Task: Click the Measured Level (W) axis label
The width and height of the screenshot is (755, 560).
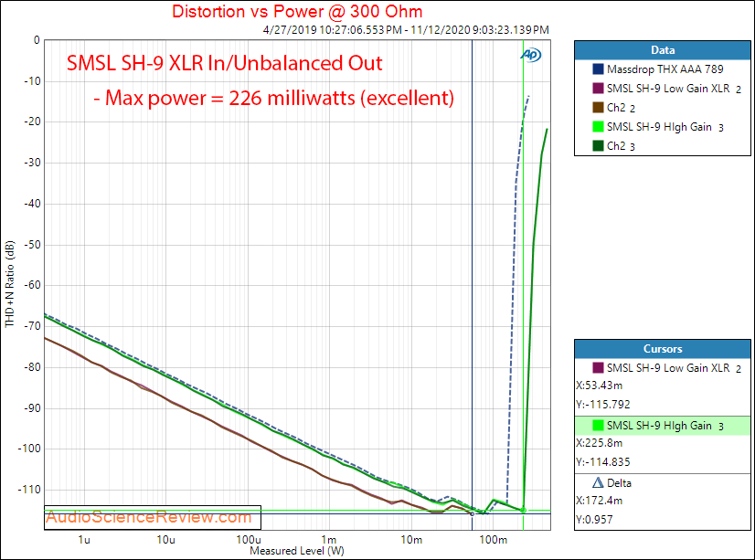Action: click(297, 551)
